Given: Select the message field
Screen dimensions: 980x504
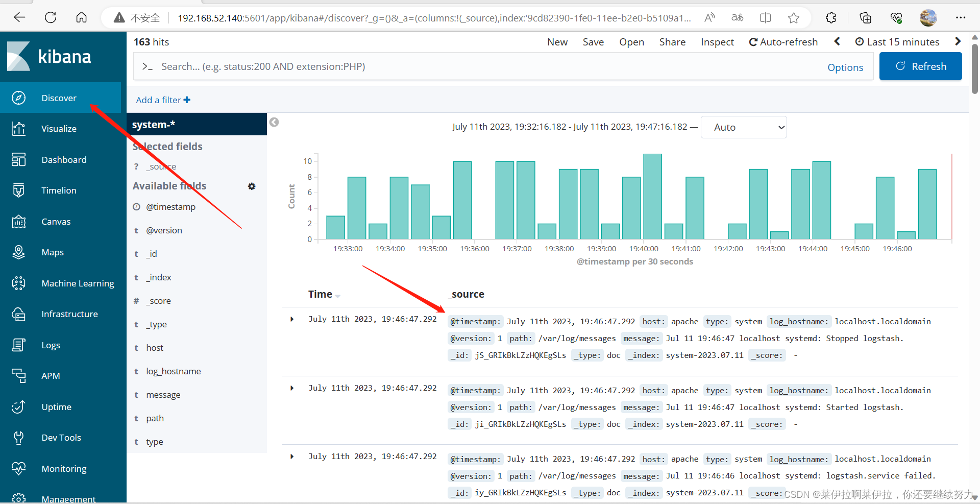Looking at the screenshot, I should (163, 395).
